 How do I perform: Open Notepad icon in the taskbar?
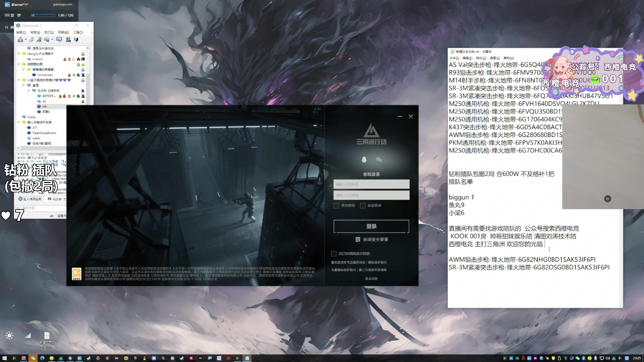pyautogui.click(x=247, y=358)
